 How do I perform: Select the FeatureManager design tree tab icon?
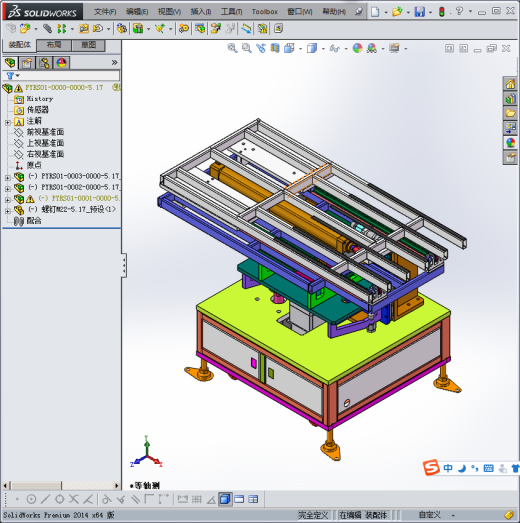pyautogui.click(x=10, y=63)
